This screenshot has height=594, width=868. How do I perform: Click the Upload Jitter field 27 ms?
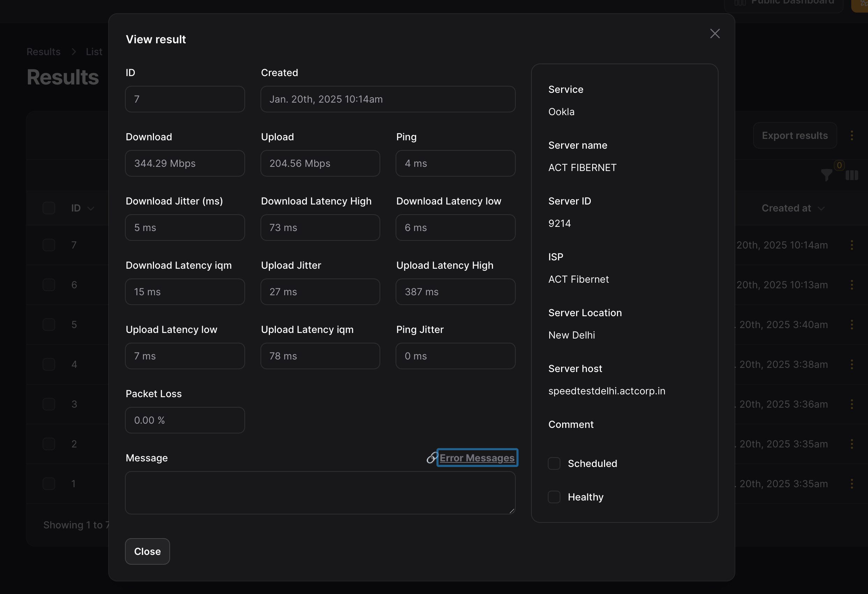click(320, 291)
